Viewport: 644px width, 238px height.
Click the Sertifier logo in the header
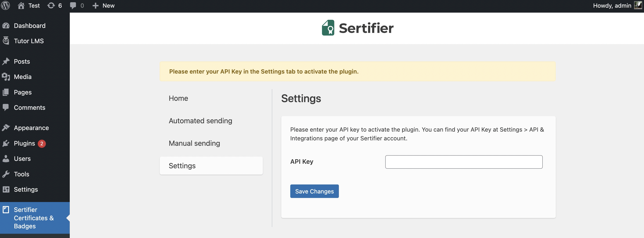pyautogui.click(x=358, y=28)
